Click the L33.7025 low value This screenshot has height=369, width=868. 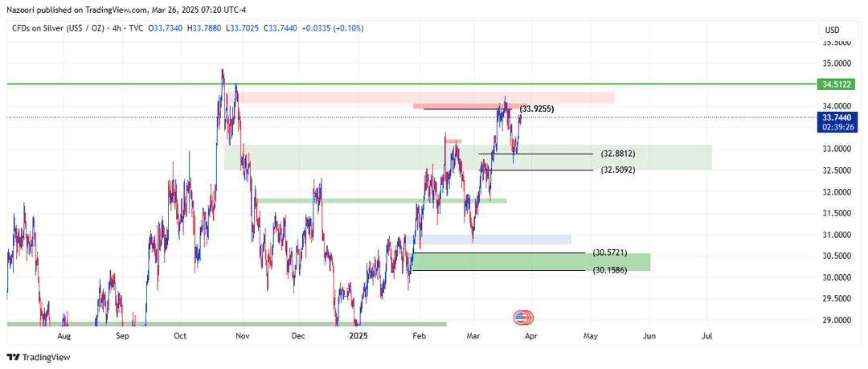pyautogui.click(x=244, y=28)
